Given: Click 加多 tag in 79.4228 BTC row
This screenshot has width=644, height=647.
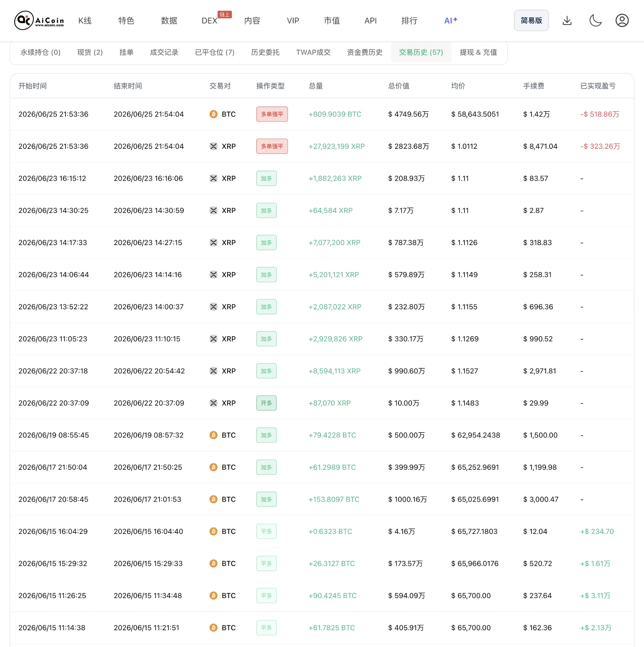Looking at the screenshot, I should click(266, 435).
